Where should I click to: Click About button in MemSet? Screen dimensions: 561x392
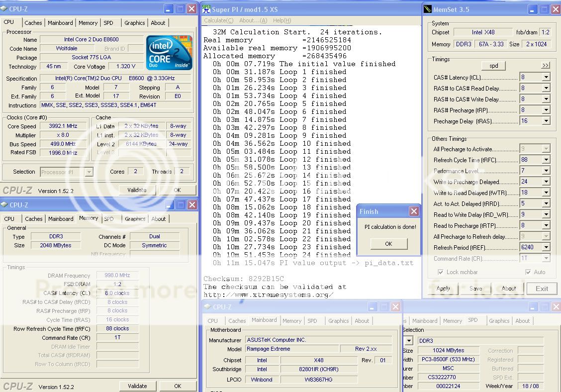pyautogui.click(x=509, y=289)
